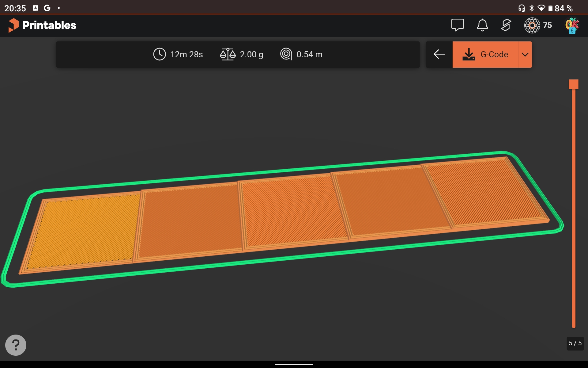588x368 pixels.
Task: Open the Prusameter spool points icon
Action: tap(532, 25)
